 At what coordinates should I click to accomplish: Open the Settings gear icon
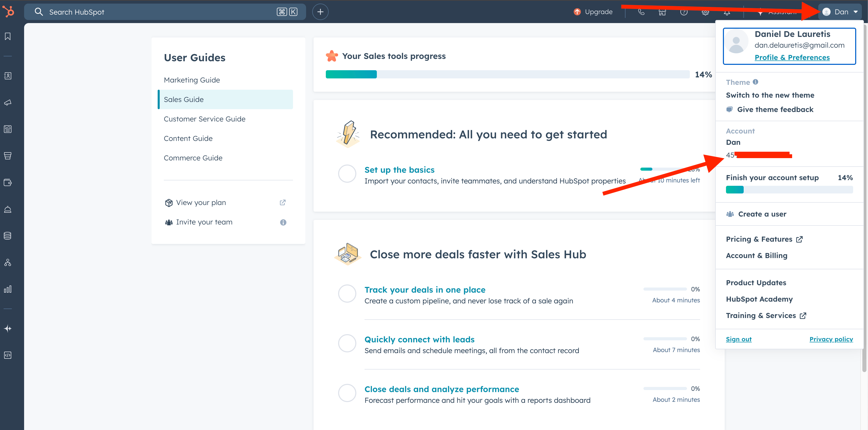pos(705,12)
